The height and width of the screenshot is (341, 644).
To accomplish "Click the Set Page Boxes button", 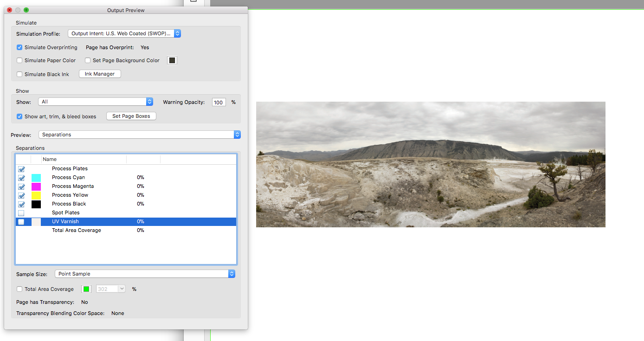I will 131,116.
